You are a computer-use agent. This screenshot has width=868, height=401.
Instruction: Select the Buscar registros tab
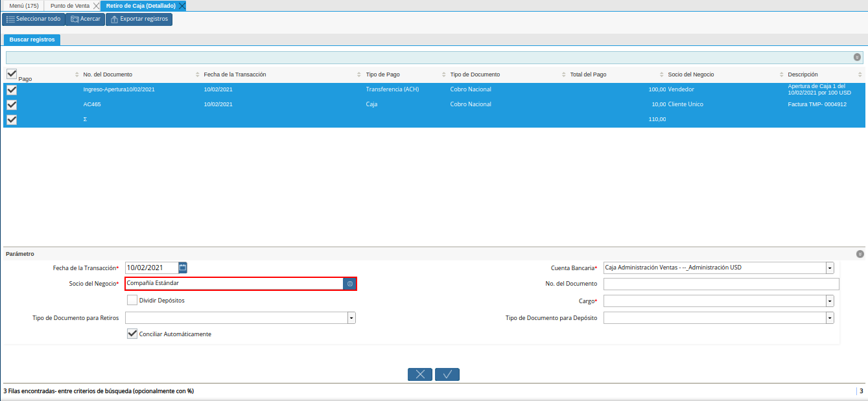click(x=32, y=40)
